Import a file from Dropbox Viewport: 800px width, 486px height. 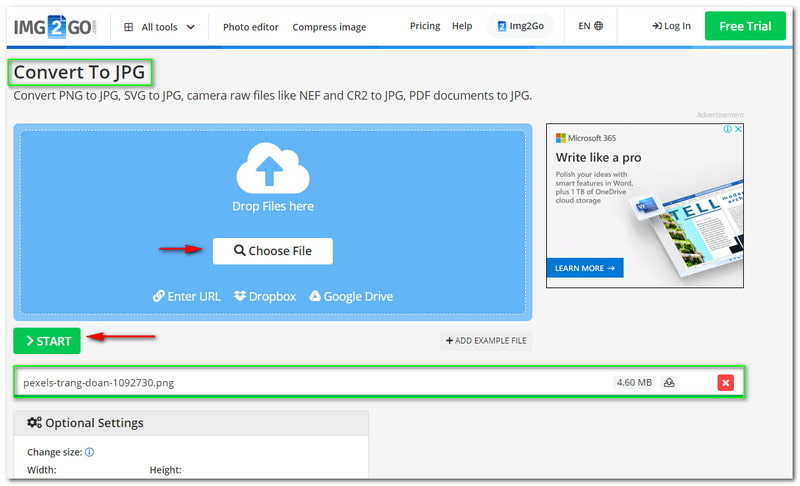pyautogui.click(x=266, y=296)
